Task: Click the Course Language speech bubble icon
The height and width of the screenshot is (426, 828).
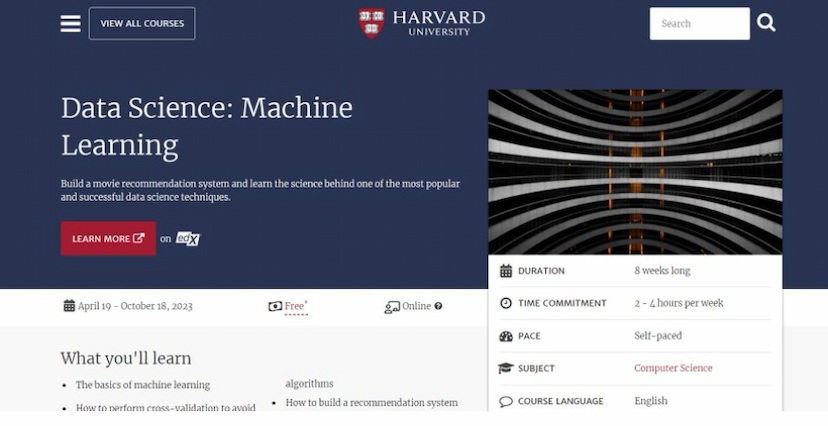Action: click(x=506, y=401)
